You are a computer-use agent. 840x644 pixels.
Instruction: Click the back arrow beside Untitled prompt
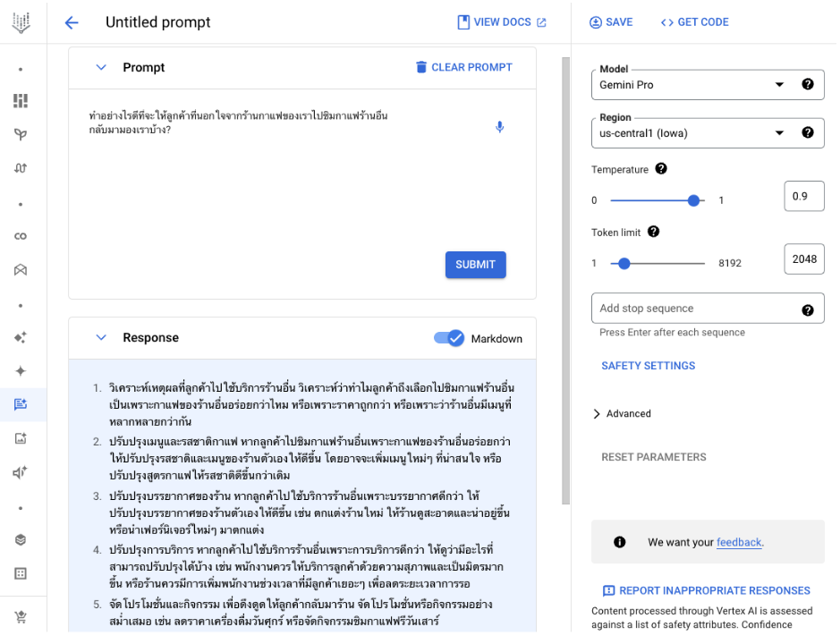(x=72, y=22)
